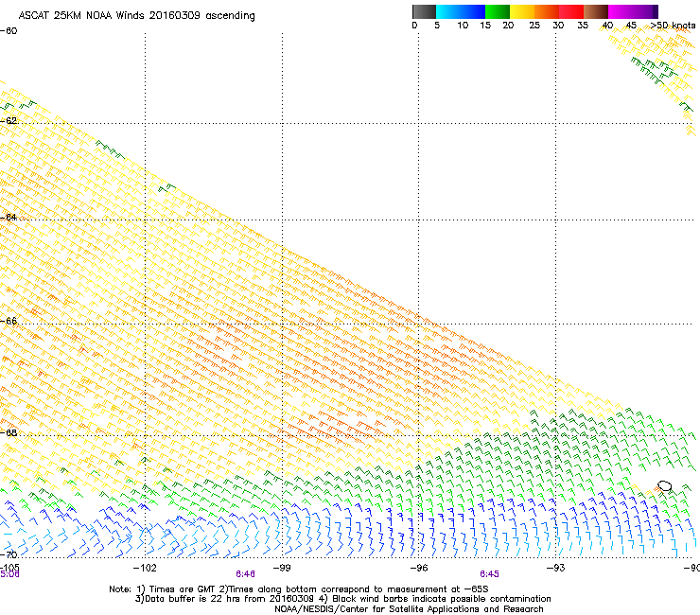Click the legend label 0
Screen dimensions: 700x615
tap(414, 26)
